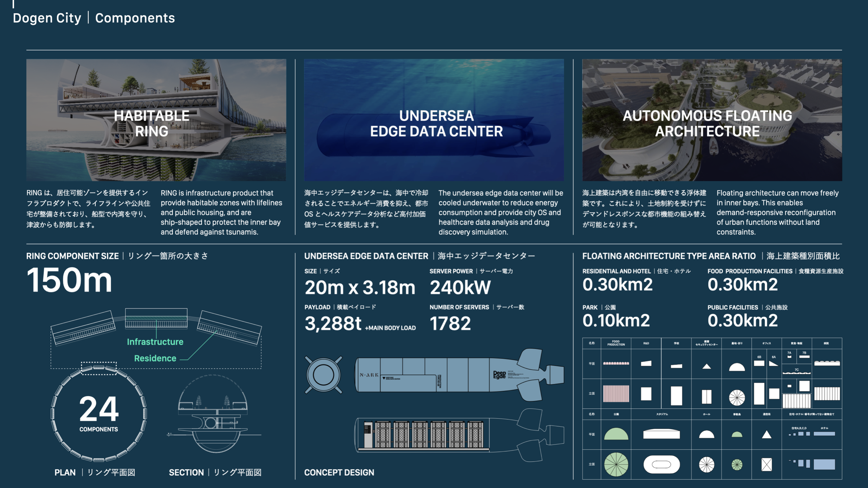The image size is (868, 488).
Task: Click the small green mobile island circle
Action: pos(737,465)
